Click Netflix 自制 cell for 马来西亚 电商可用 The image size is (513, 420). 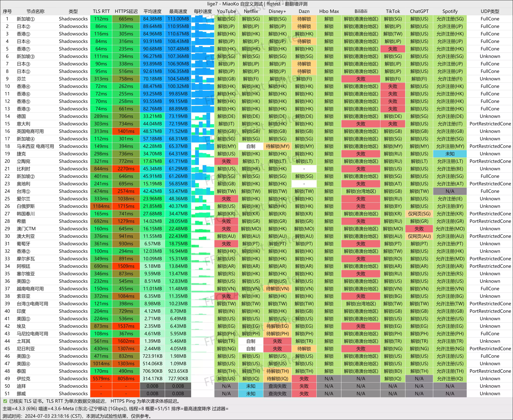pos(251,146)
